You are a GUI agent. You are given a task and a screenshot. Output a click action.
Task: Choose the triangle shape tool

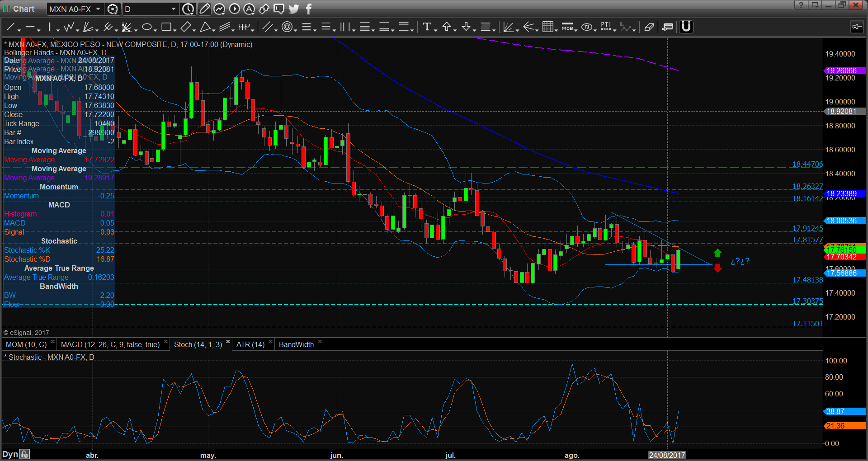pyautogui.click(x=205, y=27)
